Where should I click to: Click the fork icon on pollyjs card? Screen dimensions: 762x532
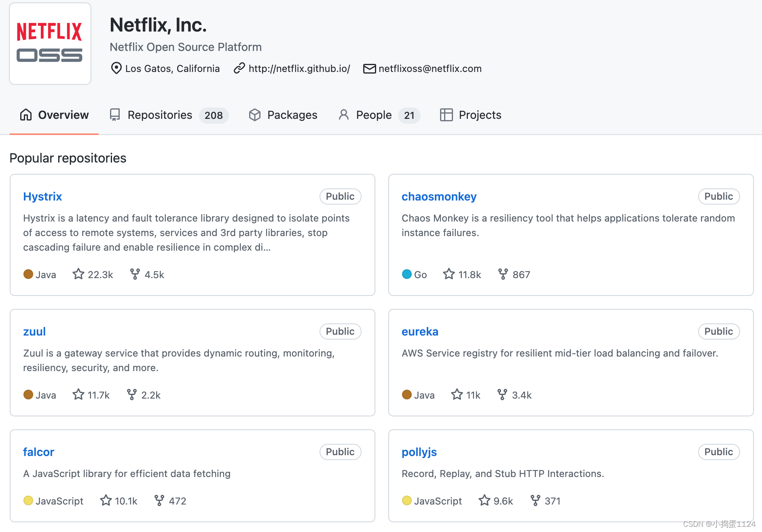535,500
